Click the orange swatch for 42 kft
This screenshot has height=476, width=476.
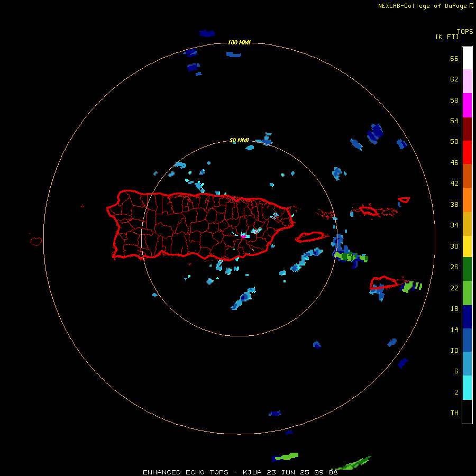coord(467,200)
